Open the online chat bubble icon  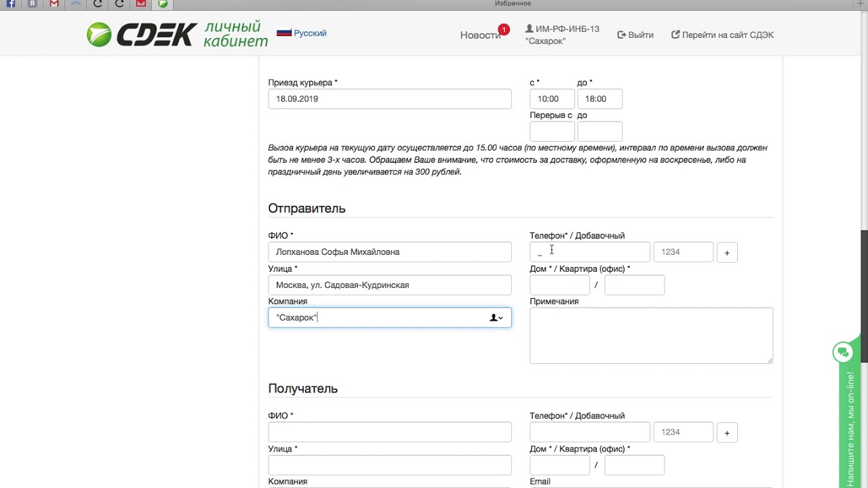click(843, 352)
